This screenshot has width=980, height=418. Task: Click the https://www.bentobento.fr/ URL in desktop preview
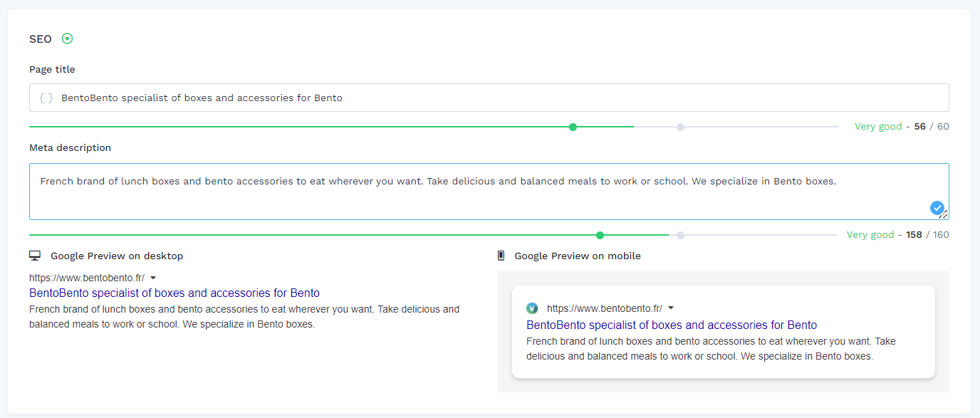(87, 278)
